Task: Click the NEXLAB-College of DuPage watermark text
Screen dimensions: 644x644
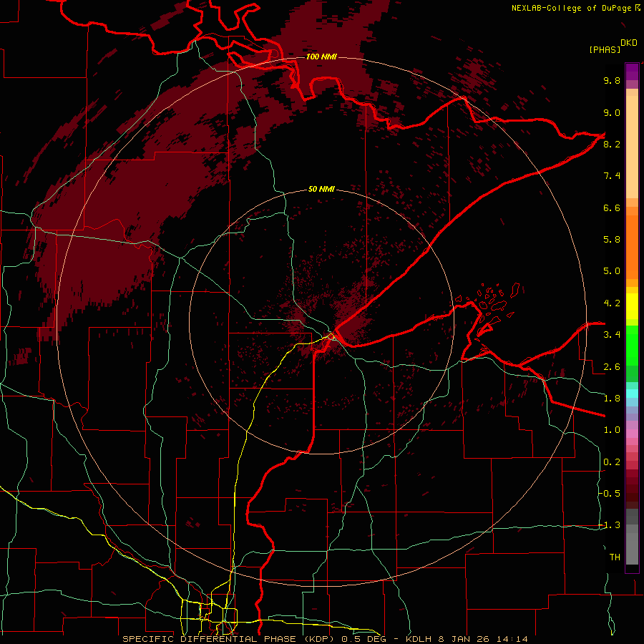Action: pyautogui.click(x=575, y=8)
